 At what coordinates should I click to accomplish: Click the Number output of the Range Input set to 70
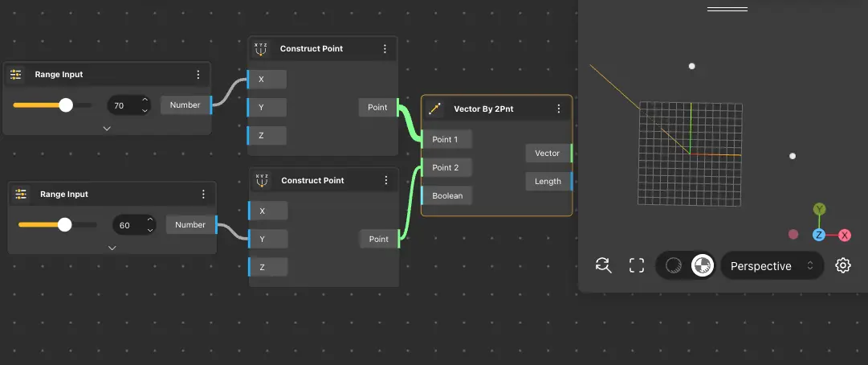185,105
